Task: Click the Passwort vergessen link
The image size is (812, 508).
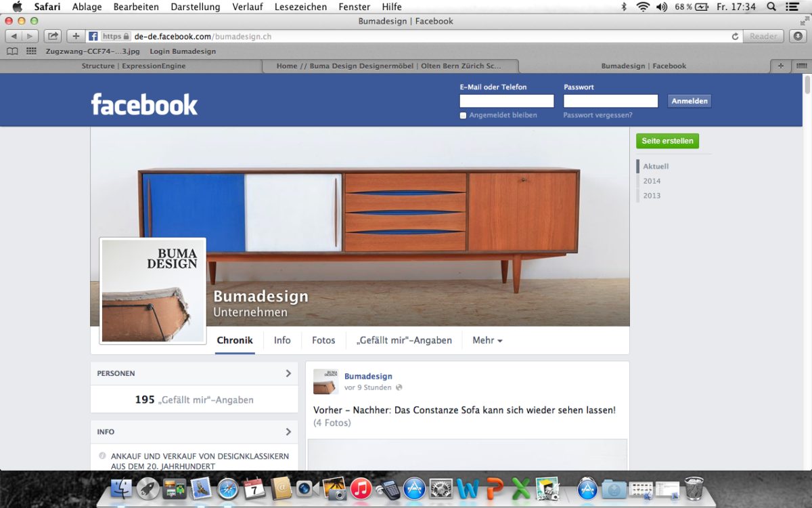Action: pyautogui.click(x=597, y=115)
